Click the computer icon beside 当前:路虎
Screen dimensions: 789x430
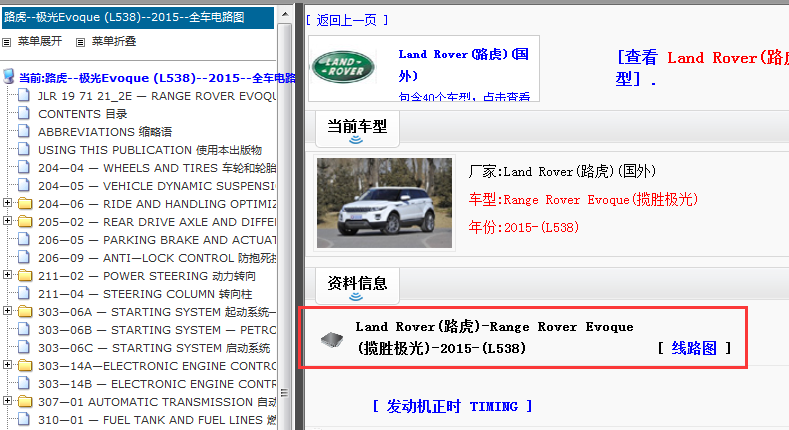coord(9,77)
